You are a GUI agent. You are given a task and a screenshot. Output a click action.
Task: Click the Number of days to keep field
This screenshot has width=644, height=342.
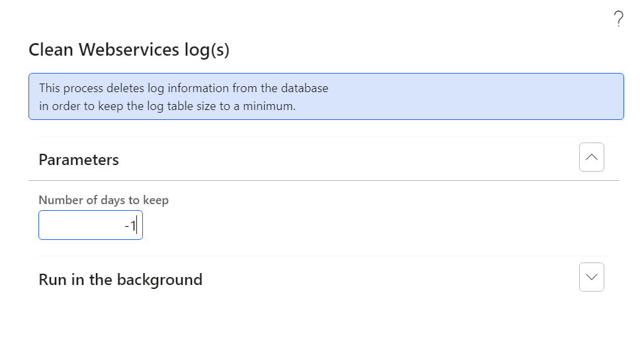click(91, 225)
